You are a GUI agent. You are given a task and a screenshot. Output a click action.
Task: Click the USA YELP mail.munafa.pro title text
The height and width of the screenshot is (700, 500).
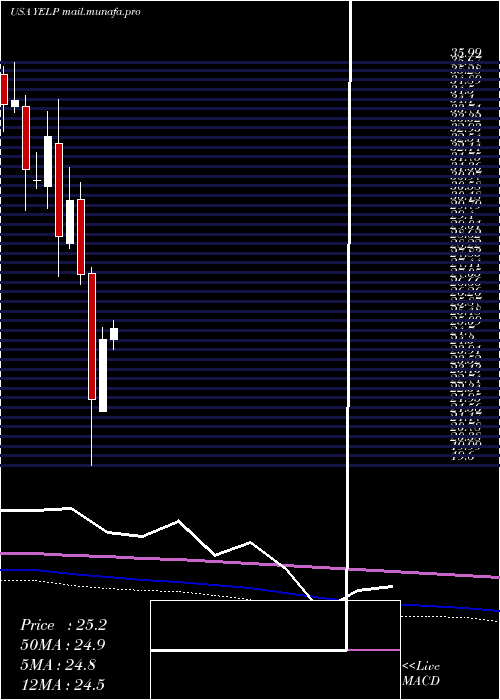coord(75,12)
